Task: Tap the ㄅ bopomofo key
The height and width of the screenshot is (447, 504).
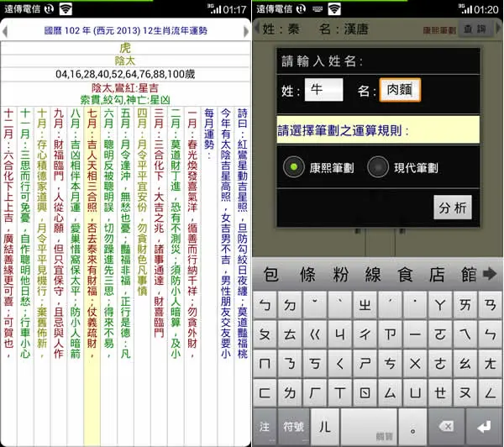Action: point(265,305)
